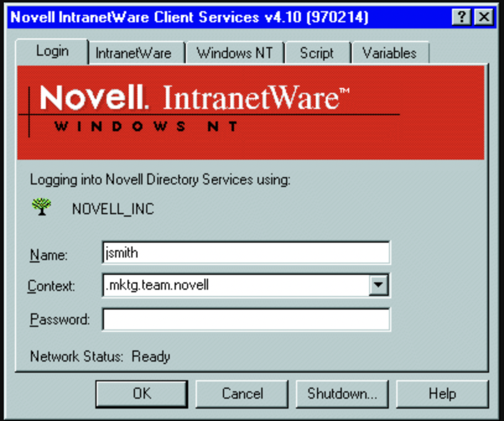Confirm login with the OK button

point(142,394)
